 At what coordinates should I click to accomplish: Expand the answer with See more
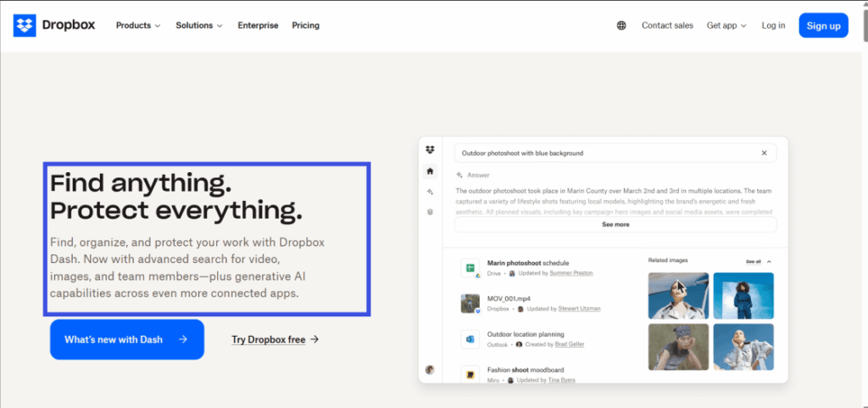click(615, 225)
